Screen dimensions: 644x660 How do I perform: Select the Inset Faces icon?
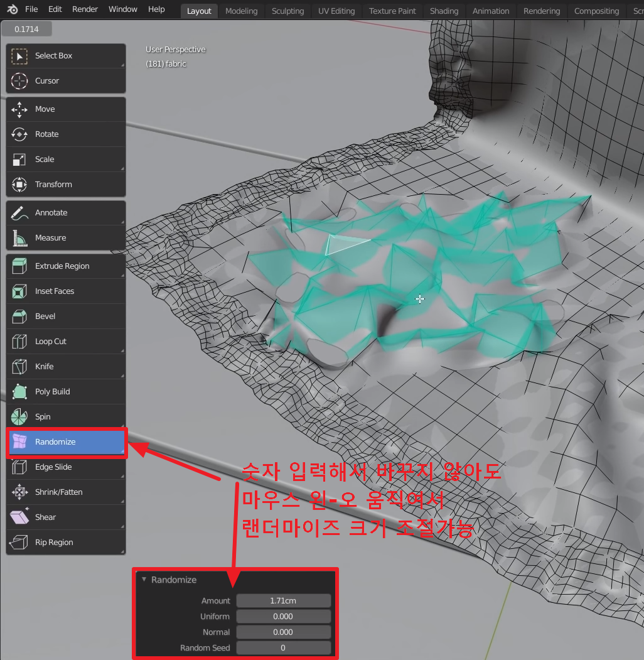(19, 291)
